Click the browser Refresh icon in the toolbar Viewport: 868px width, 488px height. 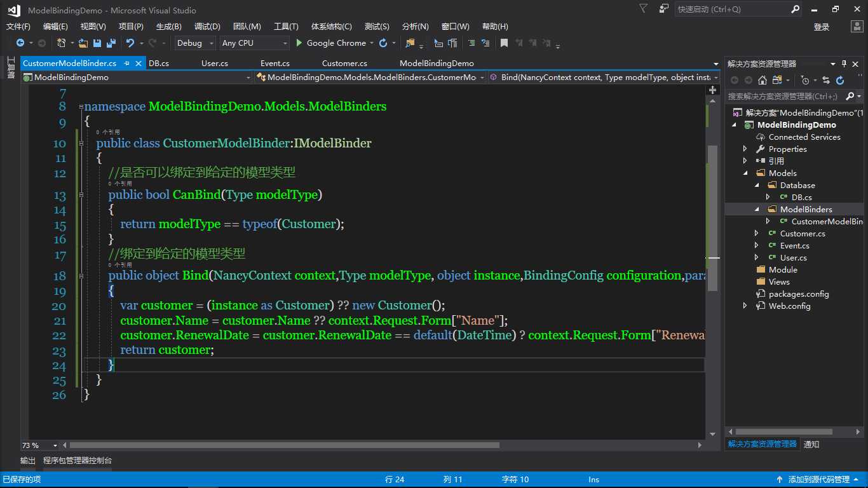[x=383, y=43]
